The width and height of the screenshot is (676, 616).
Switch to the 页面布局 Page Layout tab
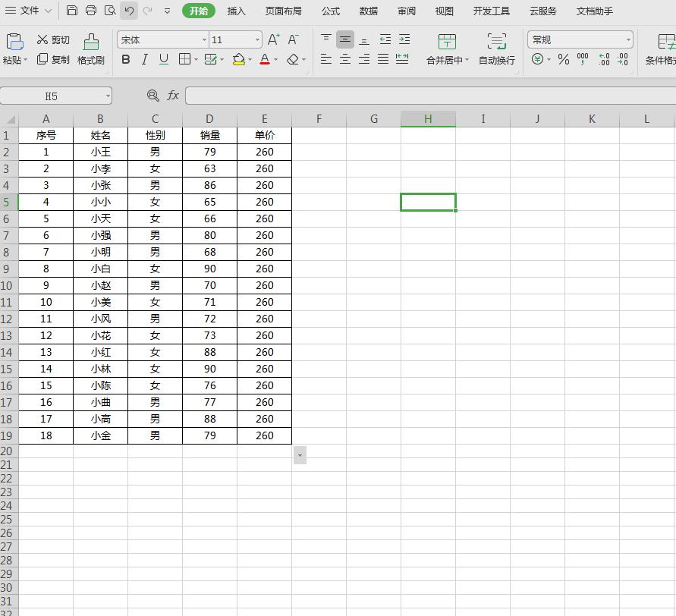(x=283, y=11)
